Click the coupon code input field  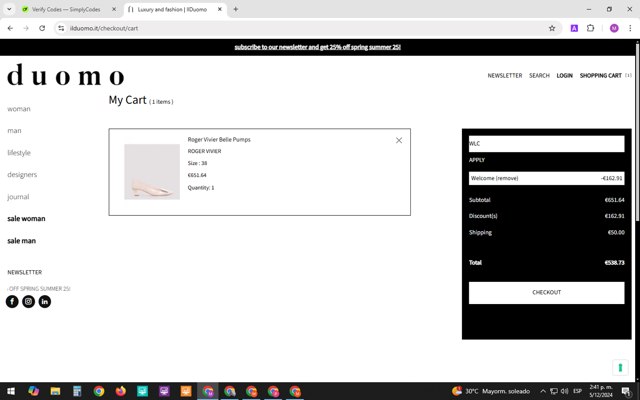click(x=547, y=144)
